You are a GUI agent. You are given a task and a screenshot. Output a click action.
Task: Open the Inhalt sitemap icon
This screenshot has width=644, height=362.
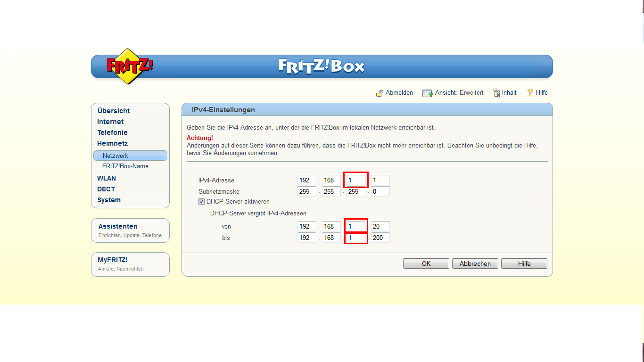[496, 93]
